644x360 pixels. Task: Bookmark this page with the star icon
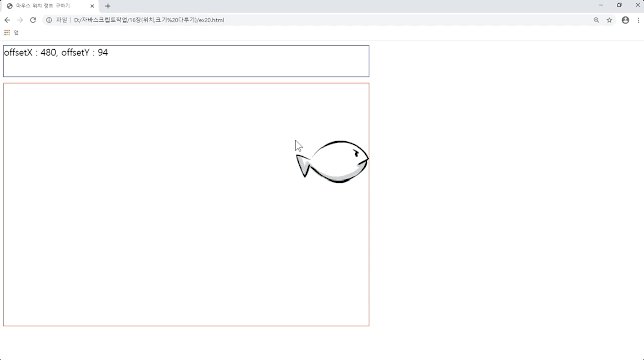pos(609,20)
